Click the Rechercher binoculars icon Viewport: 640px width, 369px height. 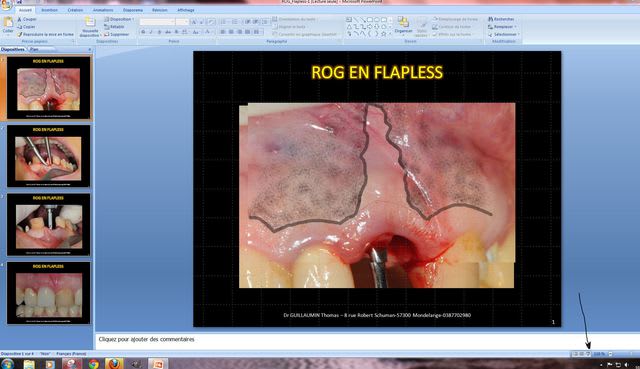(x=490, y=19)
